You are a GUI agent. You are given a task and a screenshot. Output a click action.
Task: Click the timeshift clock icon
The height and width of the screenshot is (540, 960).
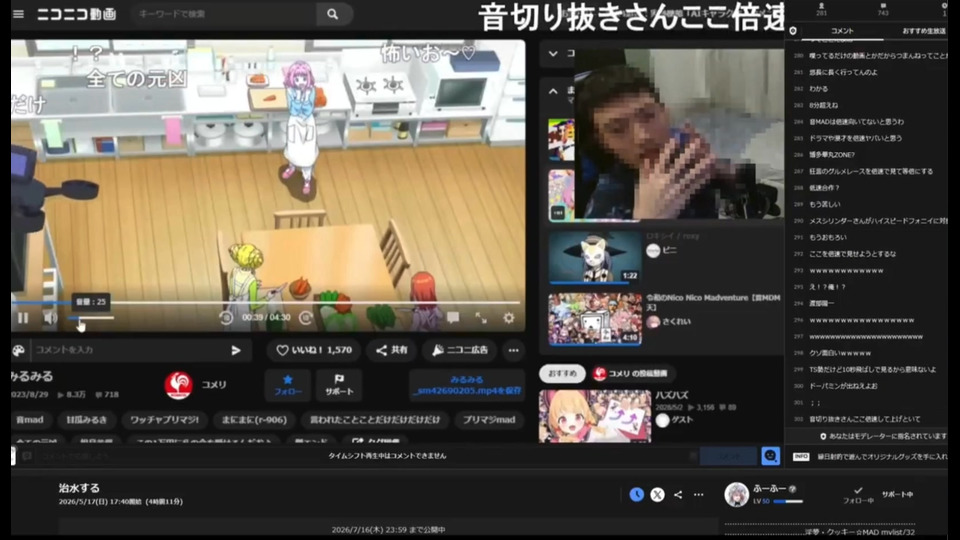637,495
